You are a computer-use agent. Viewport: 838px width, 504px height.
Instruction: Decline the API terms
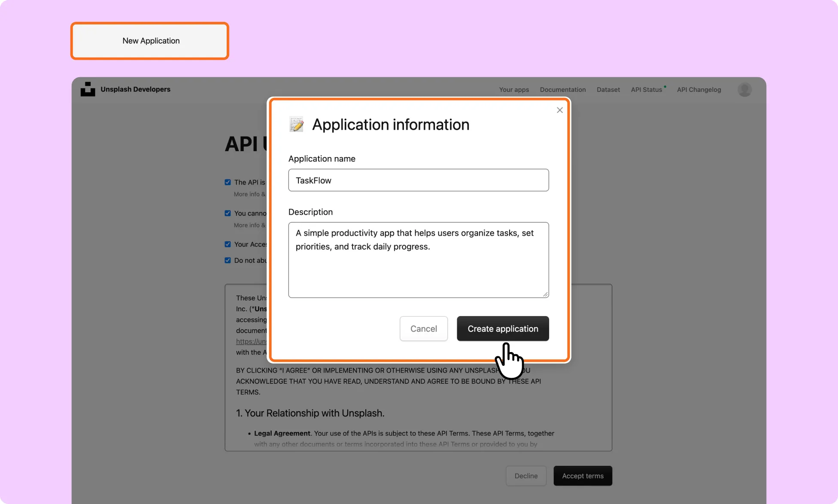(x=526, y=476)
